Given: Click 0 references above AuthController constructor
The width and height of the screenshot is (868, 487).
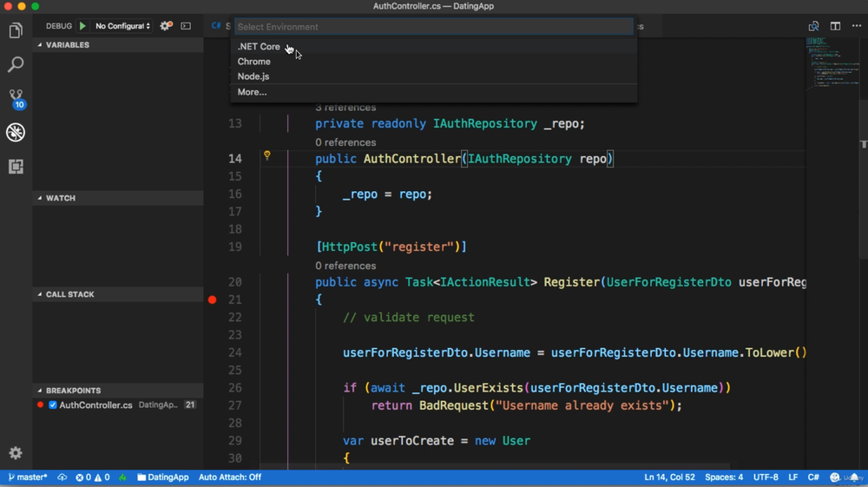Looking at the screenshot, I should (345, 142).
